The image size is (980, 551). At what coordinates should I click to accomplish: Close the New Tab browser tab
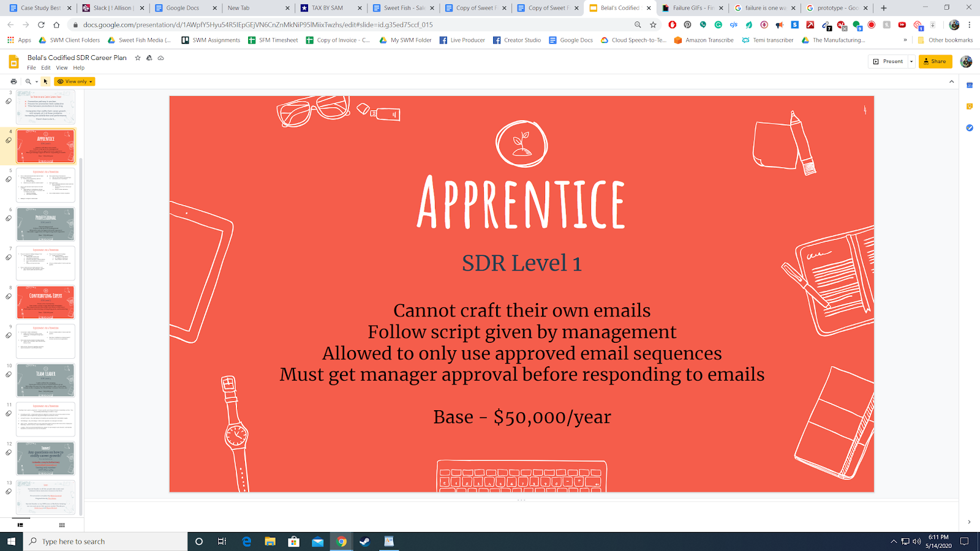287,8
